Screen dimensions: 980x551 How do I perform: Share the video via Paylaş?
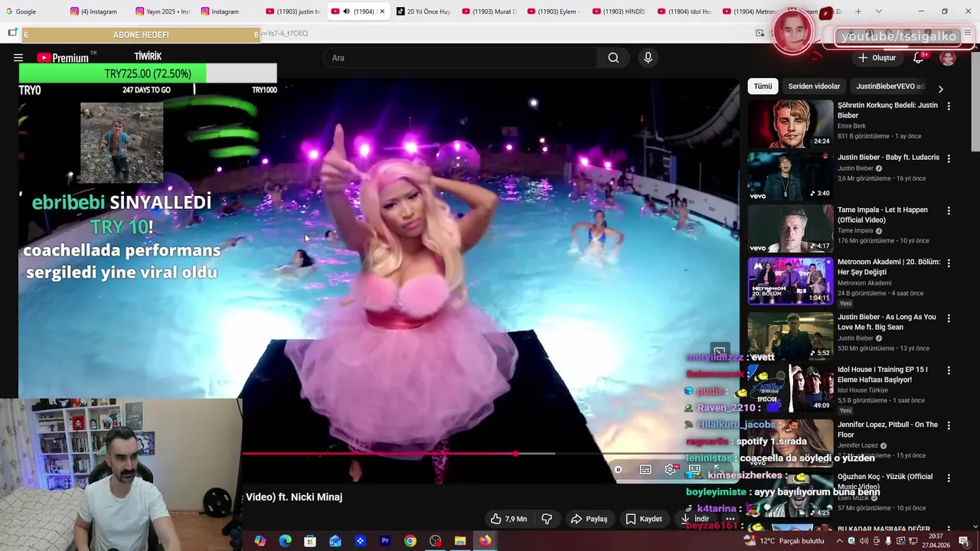pyautogui.click(x=589, y=519)
